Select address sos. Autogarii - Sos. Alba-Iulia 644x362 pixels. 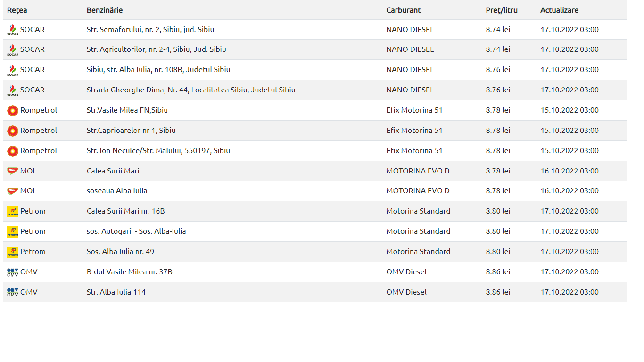pos(136,231)
